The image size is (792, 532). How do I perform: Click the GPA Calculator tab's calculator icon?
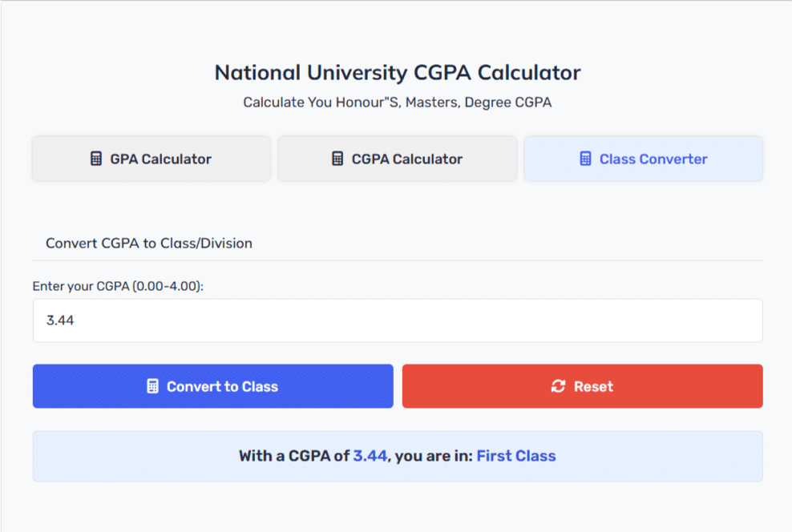96,159
